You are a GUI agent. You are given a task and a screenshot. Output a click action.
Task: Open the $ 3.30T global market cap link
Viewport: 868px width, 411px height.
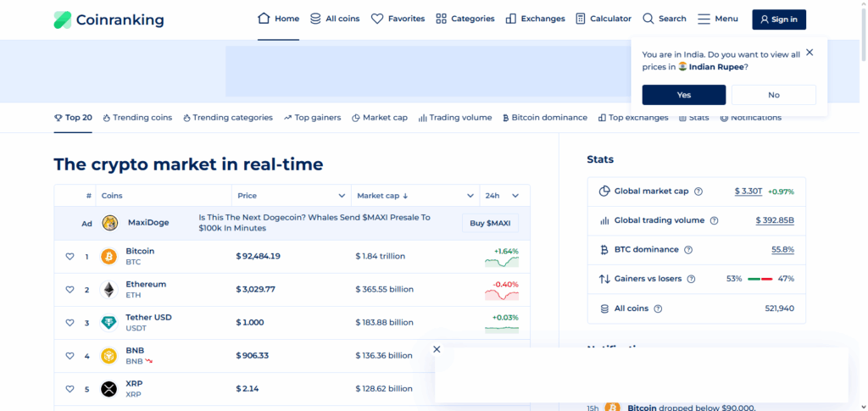(748, 192)
